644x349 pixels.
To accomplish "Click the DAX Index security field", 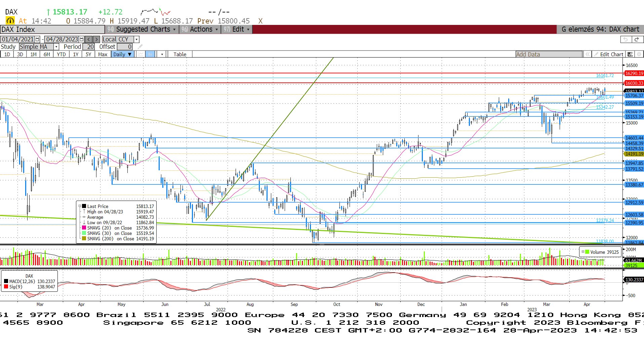I will (52, 29).
